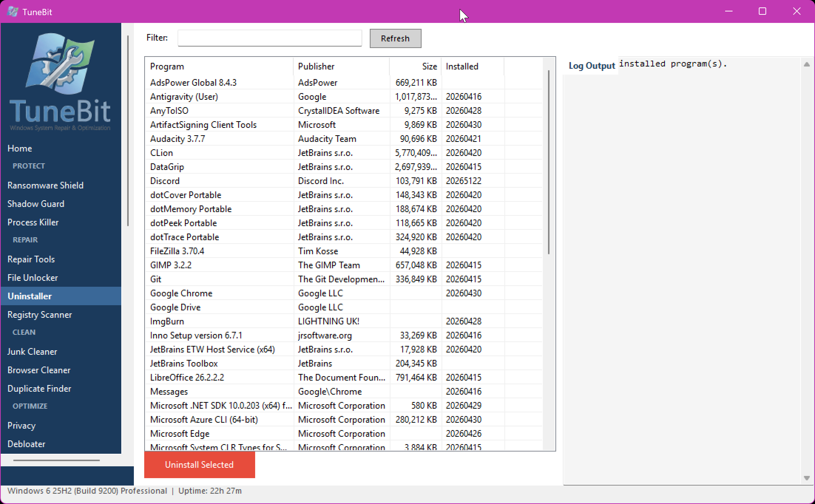The image size is (815, 504).
Task: Click the Filter text field
Action: tap(270, 38)
